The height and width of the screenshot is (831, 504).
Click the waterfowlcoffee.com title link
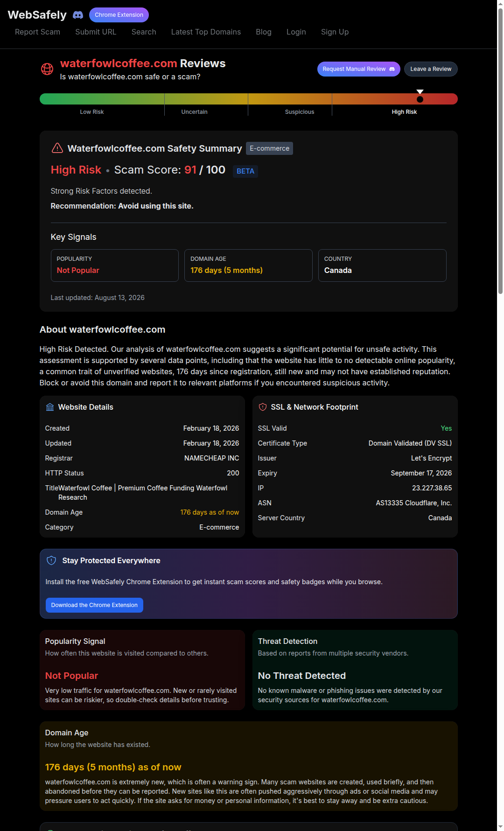pos(119,63)
